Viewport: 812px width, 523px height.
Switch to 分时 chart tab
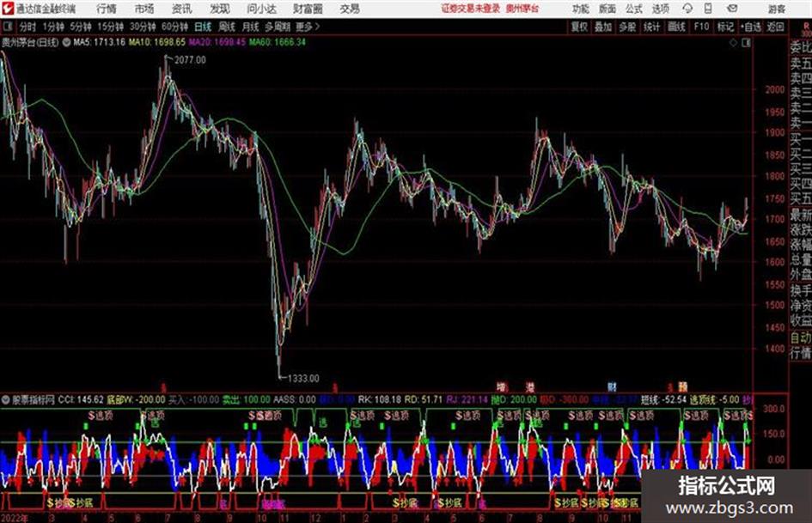27,27
